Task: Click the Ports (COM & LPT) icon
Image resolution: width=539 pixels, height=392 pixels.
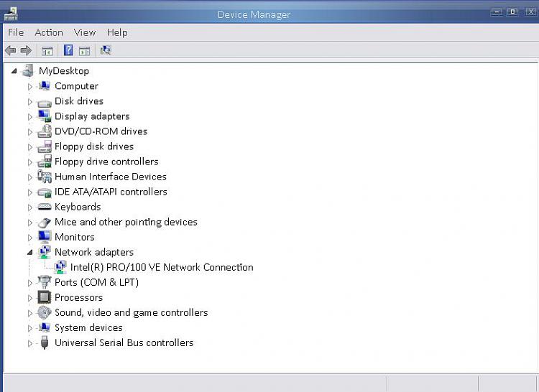Action: [45, 282]
